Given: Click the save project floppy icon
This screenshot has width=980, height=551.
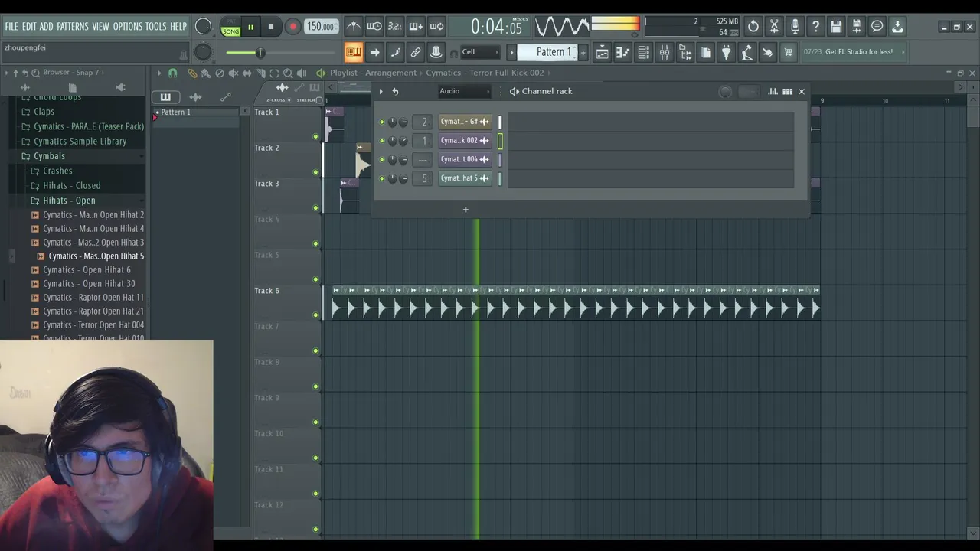Looking at the screenshot, I should point(836,27).
